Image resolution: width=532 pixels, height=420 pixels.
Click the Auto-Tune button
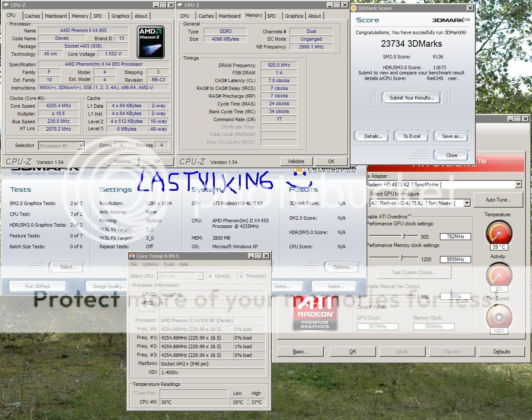click(x=498, y=200)
